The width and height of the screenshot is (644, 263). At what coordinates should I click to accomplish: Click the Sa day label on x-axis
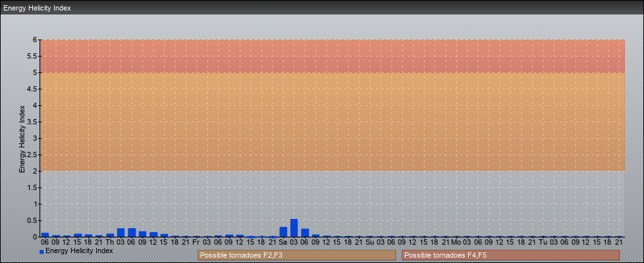[x=283, y=242]
